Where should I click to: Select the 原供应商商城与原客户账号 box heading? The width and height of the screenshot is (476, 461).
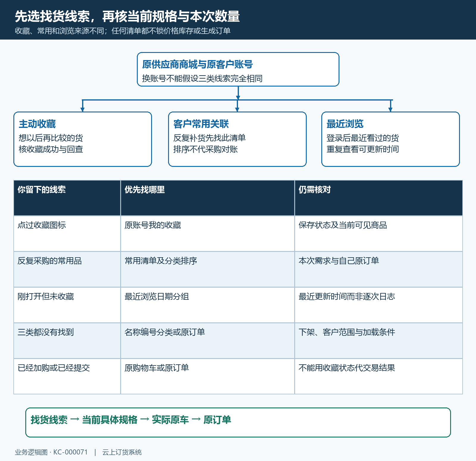[197, 64]
